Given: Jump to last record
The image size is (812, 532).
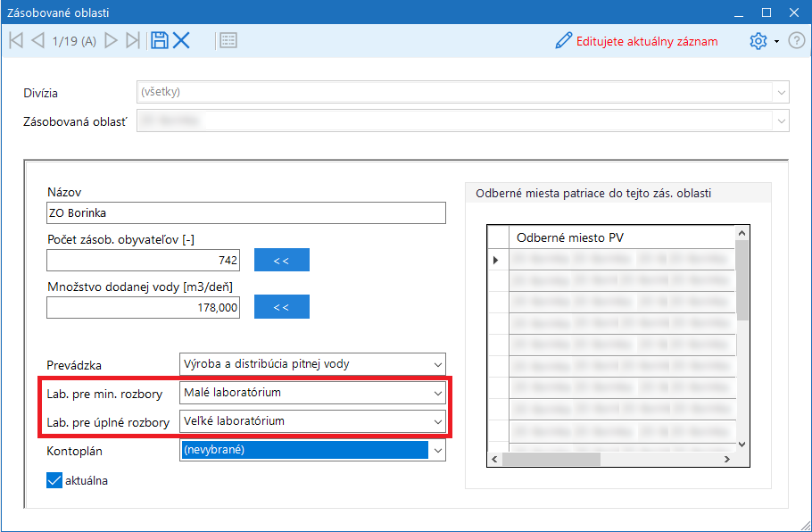Looking at the screenshot, I should pyautogui.click(x=133, y=40).
